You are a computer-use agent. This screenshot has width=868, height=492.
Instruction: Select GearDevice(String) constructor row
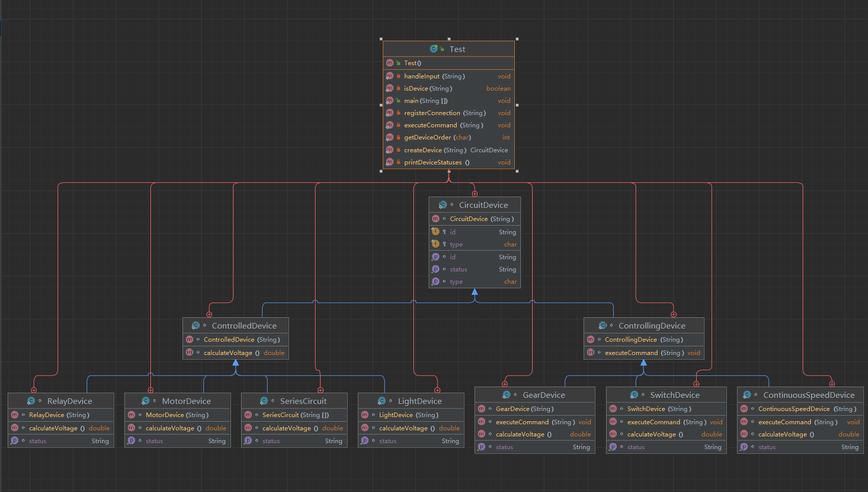[535, 408]
